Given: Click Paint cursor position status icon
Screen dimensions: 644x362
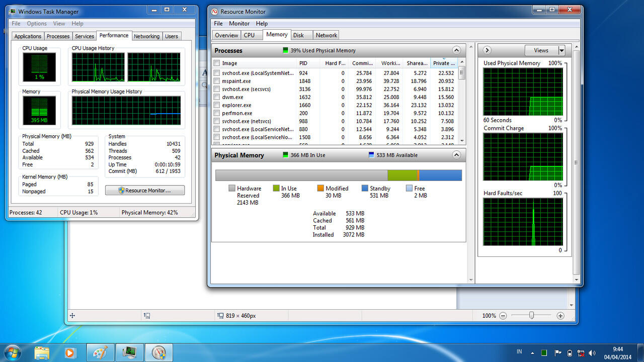Looking at the screenshot, I should point(72,316).
